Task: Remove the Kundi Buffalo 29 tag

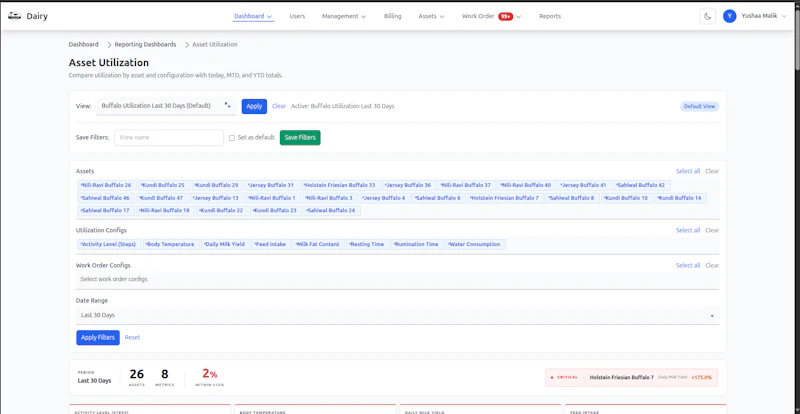Action: click(x=195, y=185)
